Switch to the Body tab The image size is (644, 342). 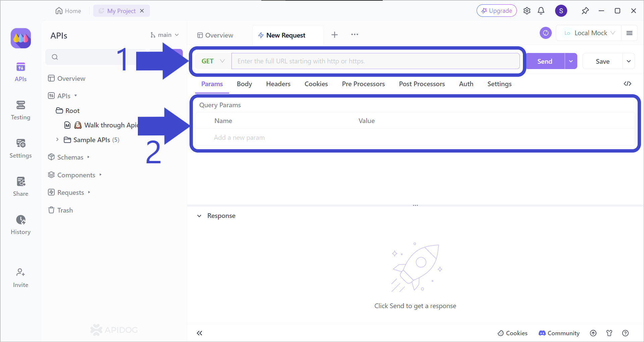pos(244,84)
